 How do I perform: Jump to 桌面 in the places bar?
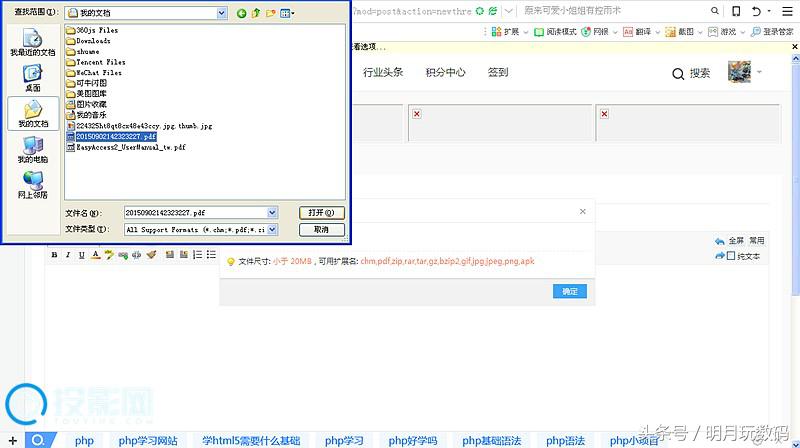33,78
